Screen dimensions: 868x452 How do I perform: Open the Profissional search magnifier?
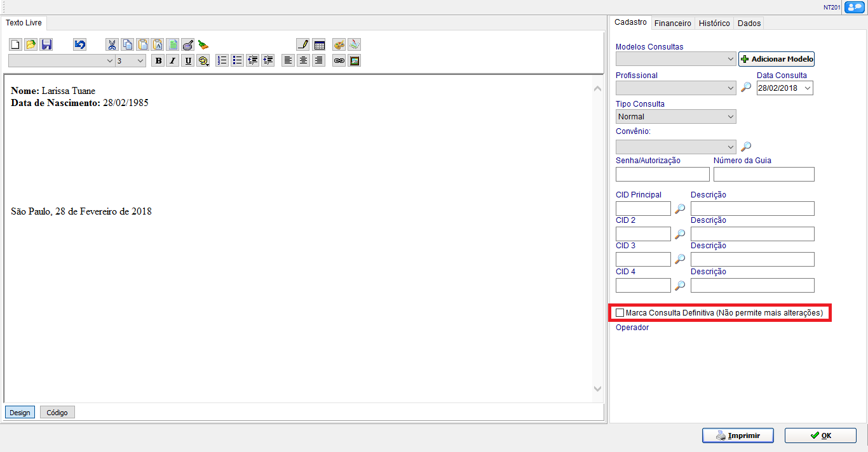(x=746, y=88)
